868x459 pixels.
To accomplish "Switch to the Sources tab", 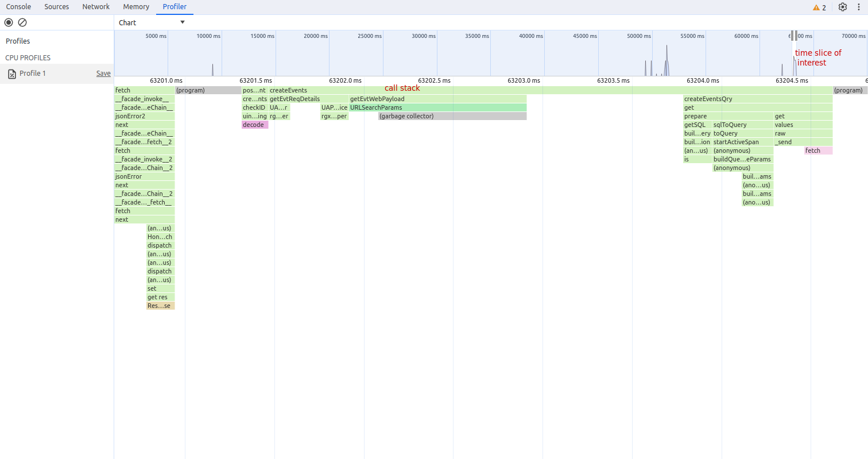I will 56,6.
